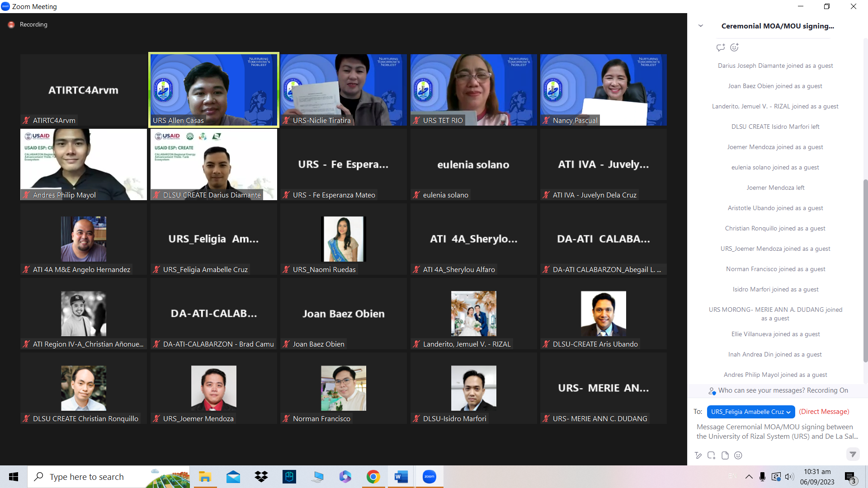Viewport: 868px width, 488px height.
Task: Click 'ATI IVA - Juvelyn Dela Cruz' name label
Action: point(594,195)
